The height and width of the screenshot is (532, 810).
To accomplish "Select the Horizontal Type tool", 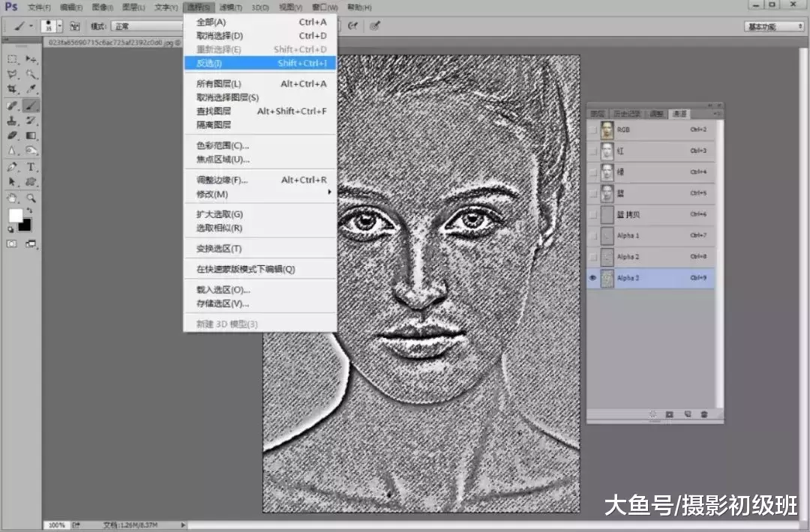I will click(31, 166).
